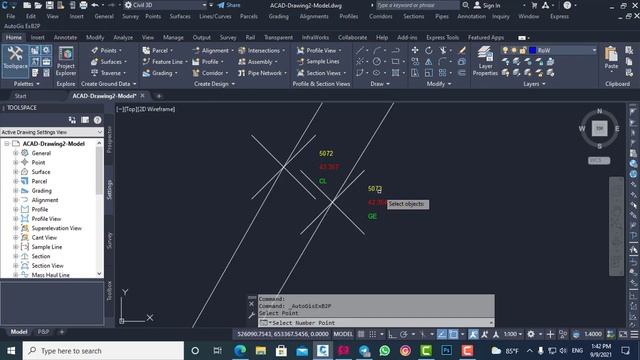Toggle snap mode in status bar
Image resolution: width=640 pixels, height=360 pixels.
click(x=373, y=334)
